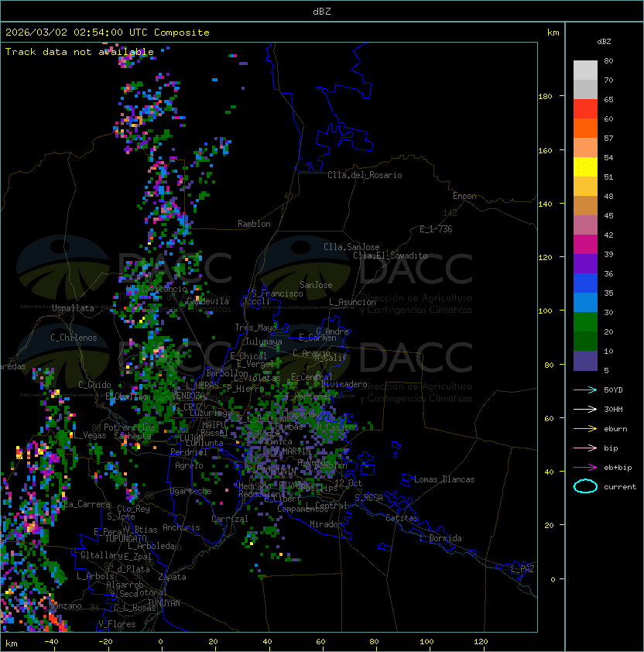Click the 'Tres_Mayo' map label
Screen dimensions: 644x652
pos(255,328)
